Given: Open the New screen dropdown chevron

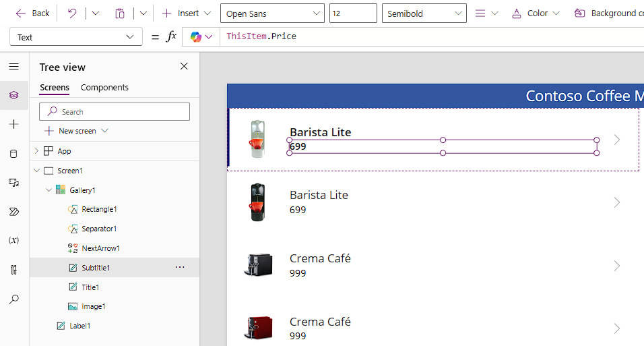Looking at the screenshot, I should point(104,130).
